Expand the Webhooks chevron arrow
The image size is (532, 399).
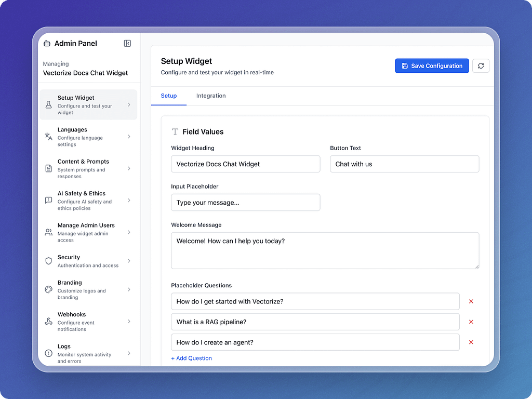129,322
